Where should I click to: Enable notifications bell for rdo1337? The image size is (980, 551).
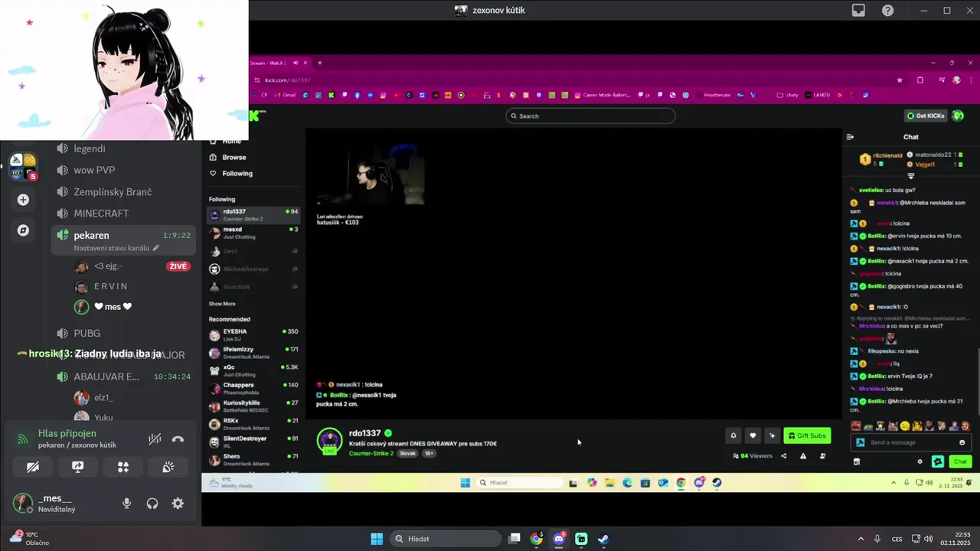pos(733,435)
